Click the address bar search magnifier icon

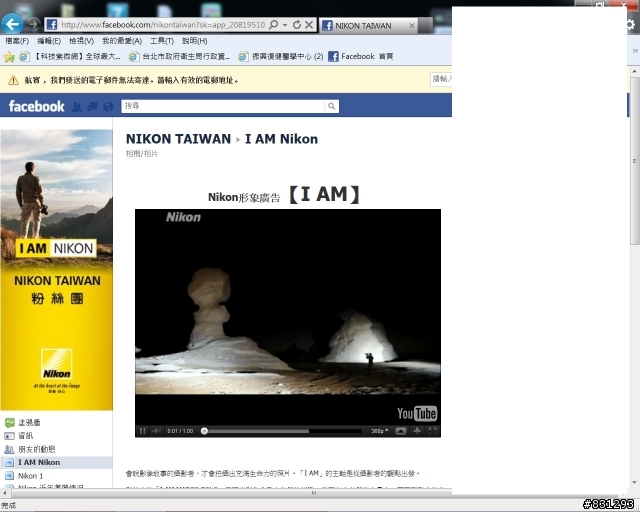273,24
